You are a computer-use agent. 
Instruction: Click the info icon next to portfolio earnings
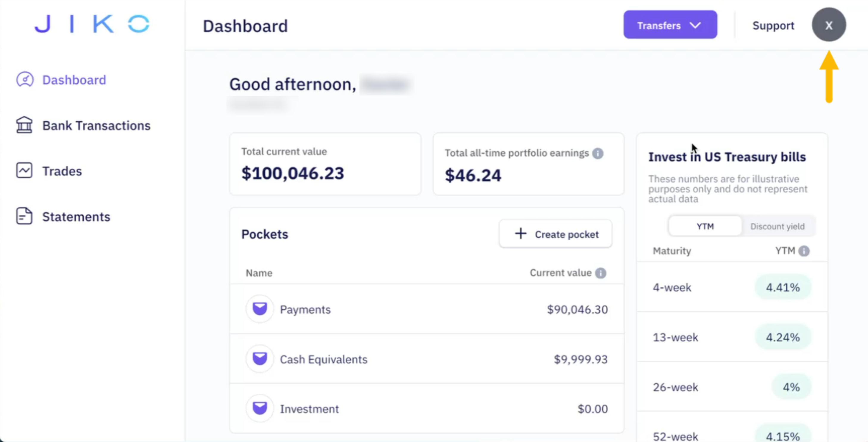(598, 153)
